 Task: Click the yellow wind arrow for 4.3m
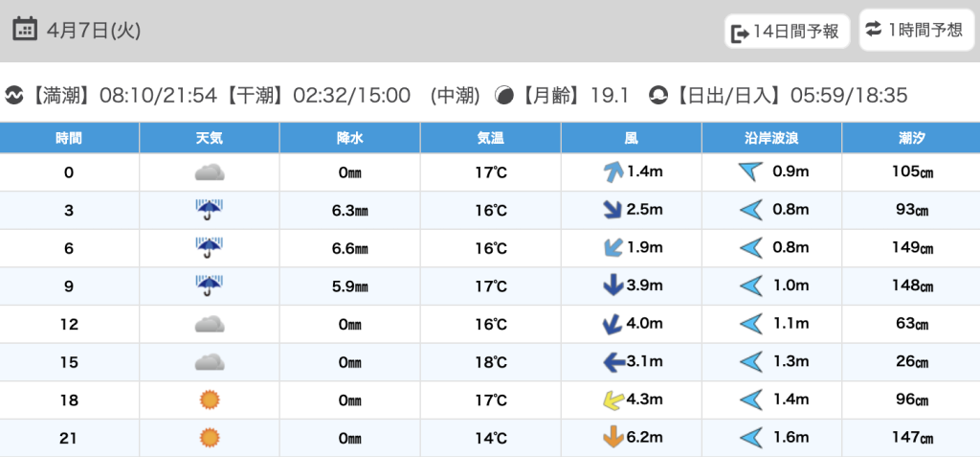[x=612, y=400]
